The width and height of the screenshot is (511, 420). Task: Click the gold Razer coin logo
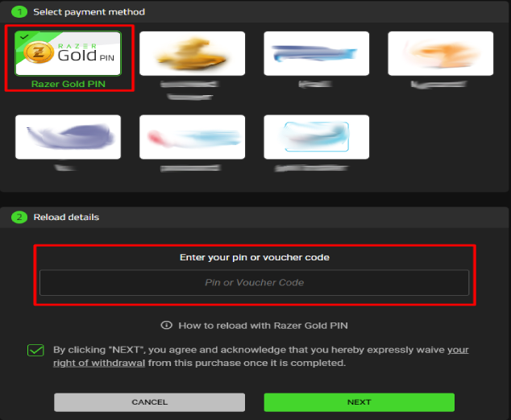[39, 52]
